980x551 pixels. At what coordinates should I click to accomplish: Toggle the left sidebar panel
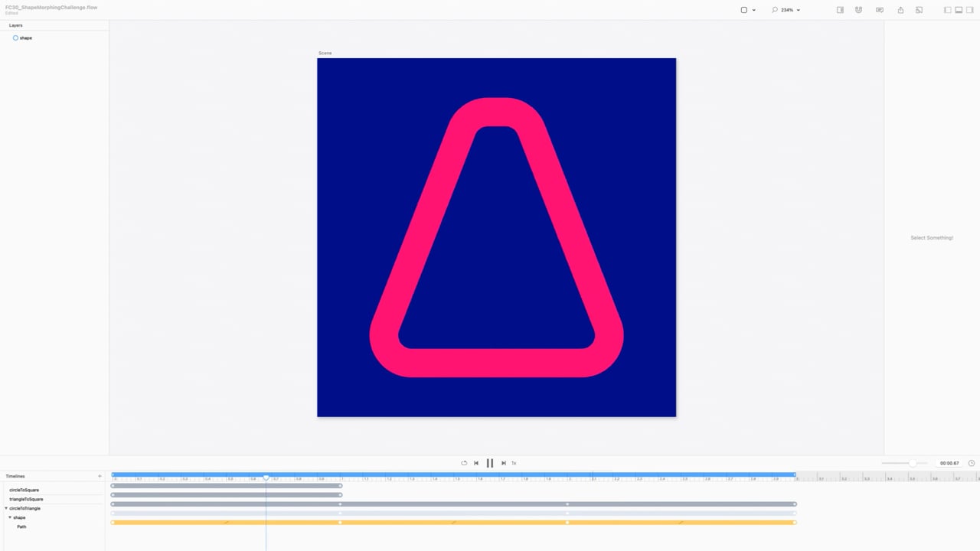(x=948, y=10)
